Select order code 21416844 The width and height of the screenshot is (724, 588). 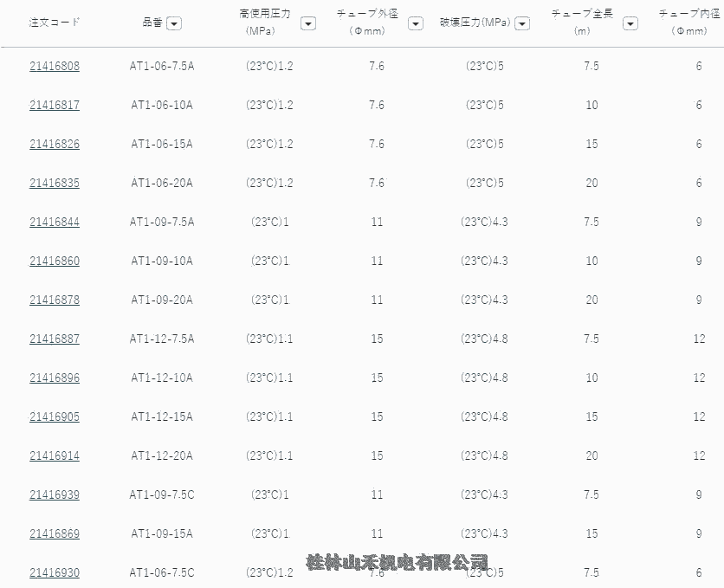[x=55, y=222]
